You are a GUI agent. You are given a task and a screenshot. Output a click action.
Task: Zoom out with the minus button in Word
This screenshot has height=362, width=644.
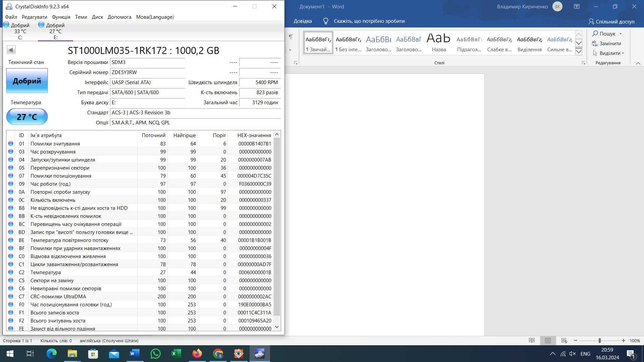tap(576, 341)
